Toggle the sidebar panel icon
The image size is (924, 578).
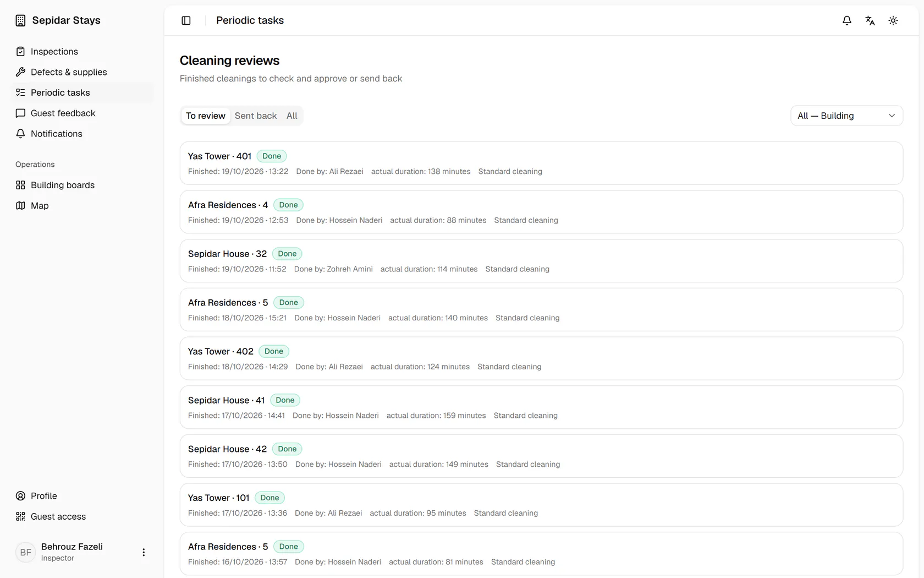(186, 20)
